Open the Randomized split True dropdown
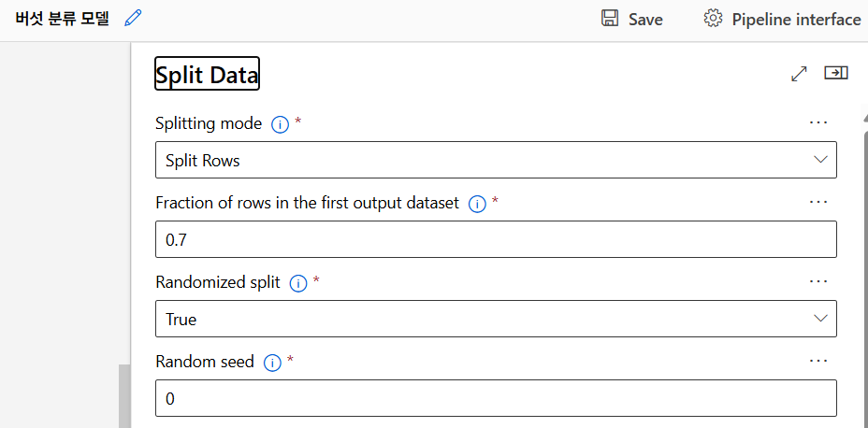 (x=496, y=319)
